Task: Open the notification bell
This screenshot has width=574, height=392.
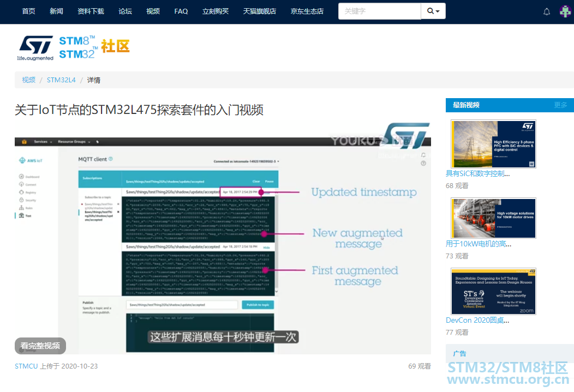Action: (x=547, y=11)
